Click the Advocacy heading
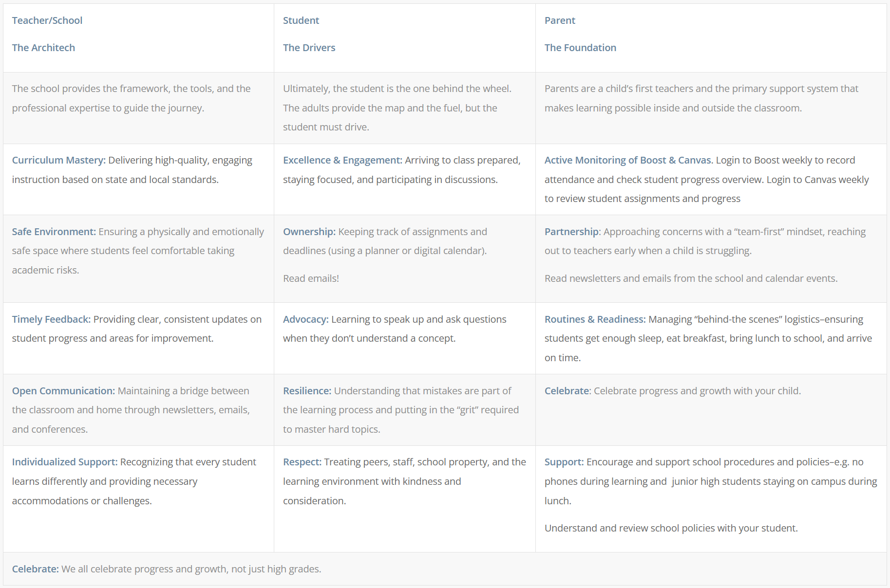 [306, 319]
